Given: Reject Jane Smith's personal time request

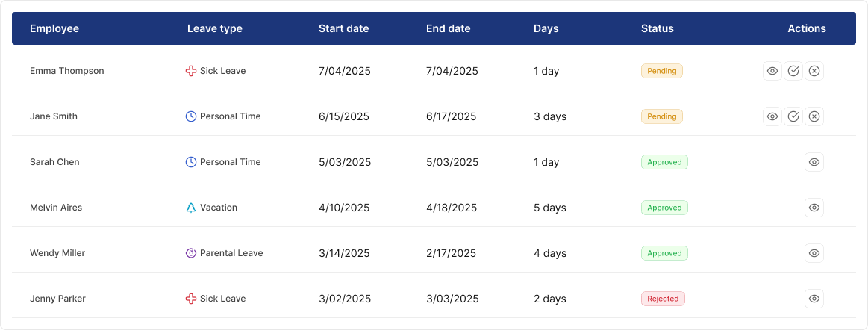Looking at the screenshot, I should coord(814,116).
